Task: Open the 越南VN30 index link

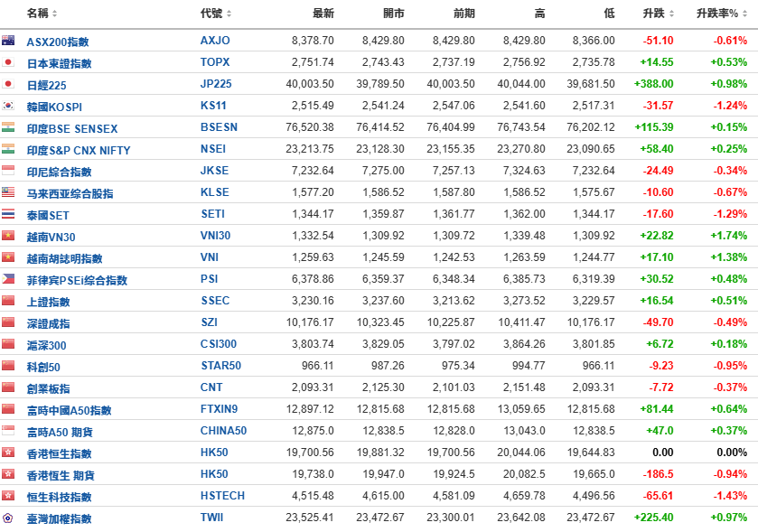Action: [x=51, y=237]
